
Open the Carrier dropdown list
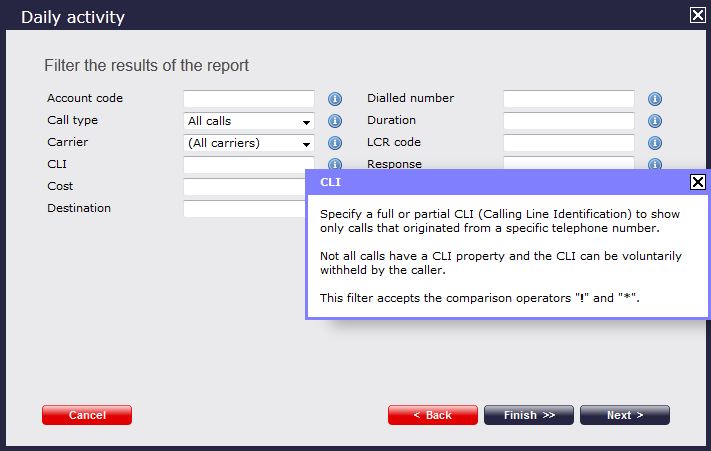(x=249, y=143)
